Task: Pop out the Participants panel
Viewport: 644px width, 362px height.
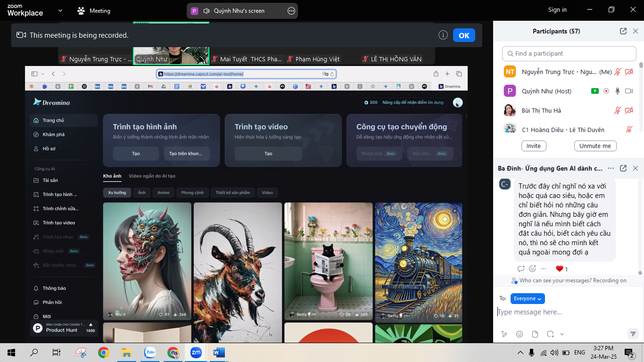Action: pos(623,31)
